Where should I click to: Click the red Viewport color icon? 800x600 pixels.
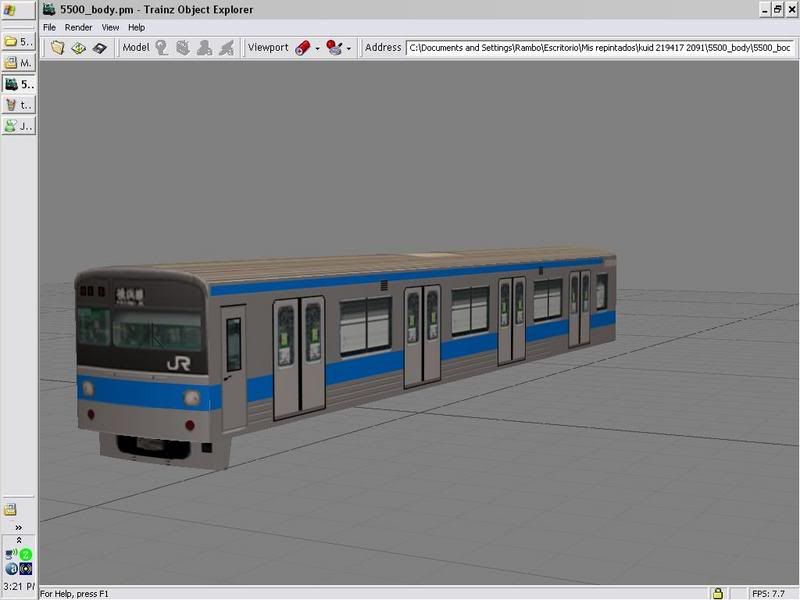tap(303, 47)
